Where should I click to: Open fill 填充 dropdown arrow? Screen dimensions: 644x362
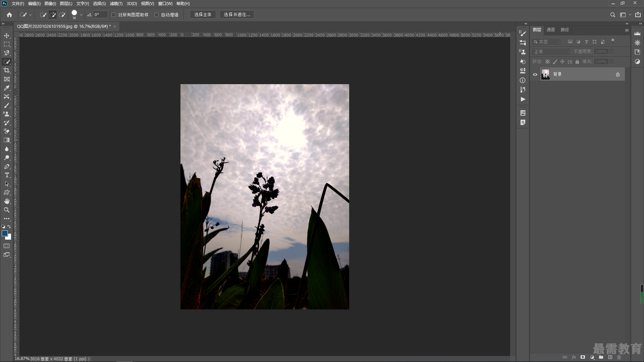click(612, 62)
